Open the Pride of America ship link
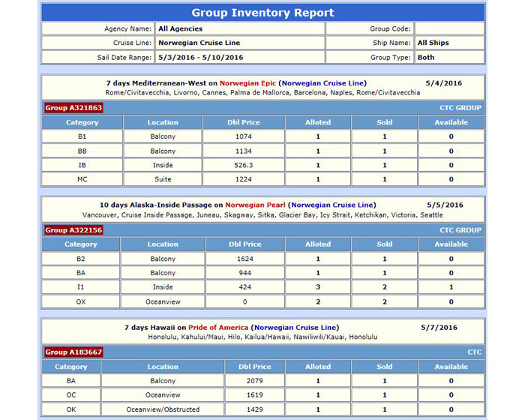This screenshot has width=525, height=420. pyautogui.click(x=218, y=328)
